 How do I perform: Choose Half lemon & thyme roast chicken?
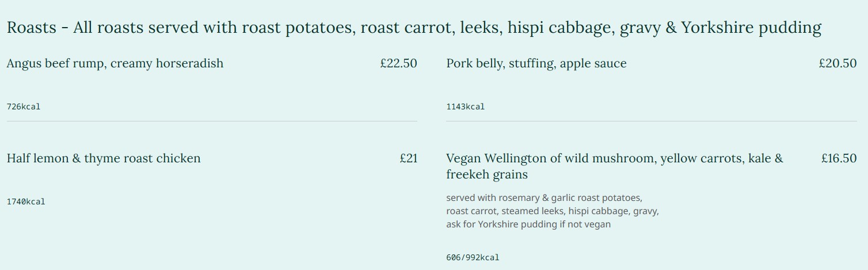coord(104,158)
